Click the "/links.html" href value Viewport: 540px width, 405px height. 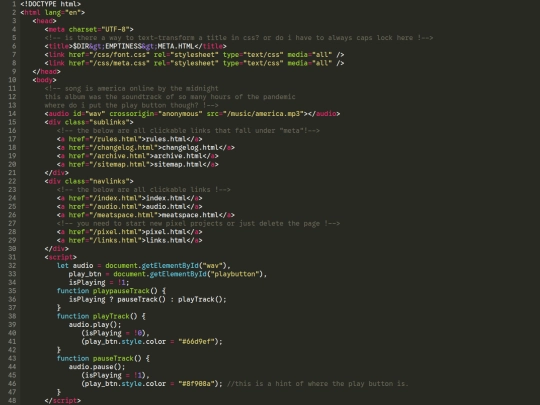pos(117,240)
